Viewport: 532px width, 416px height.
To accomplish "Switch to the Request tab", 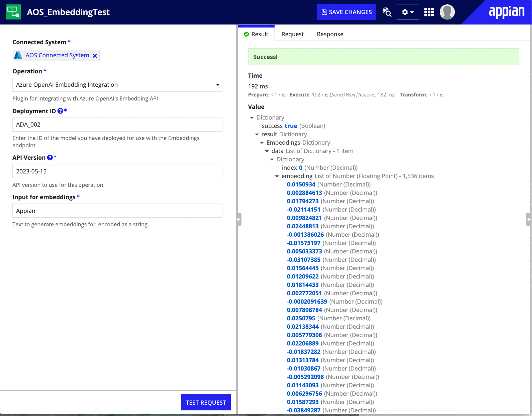I will 292,34.
